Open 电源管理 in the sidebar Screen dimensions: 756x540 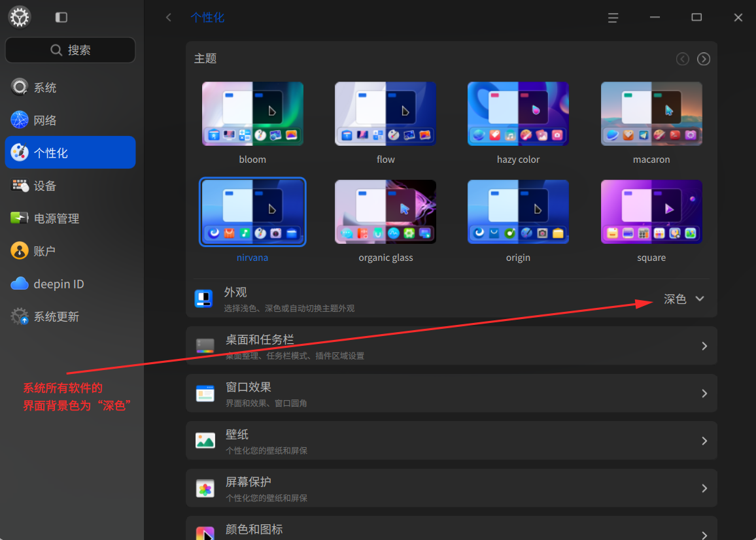tap(71, 218)
